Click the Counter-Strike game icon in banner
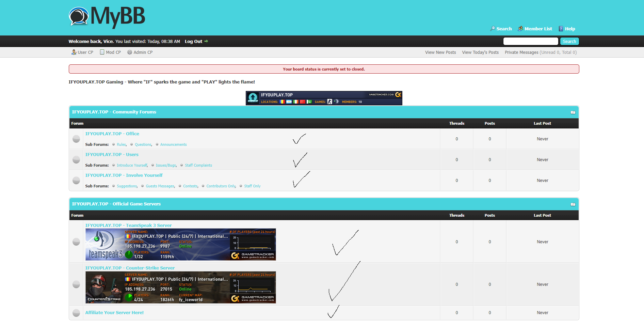Viewport: 644px width, 324px height. (329, 102)
